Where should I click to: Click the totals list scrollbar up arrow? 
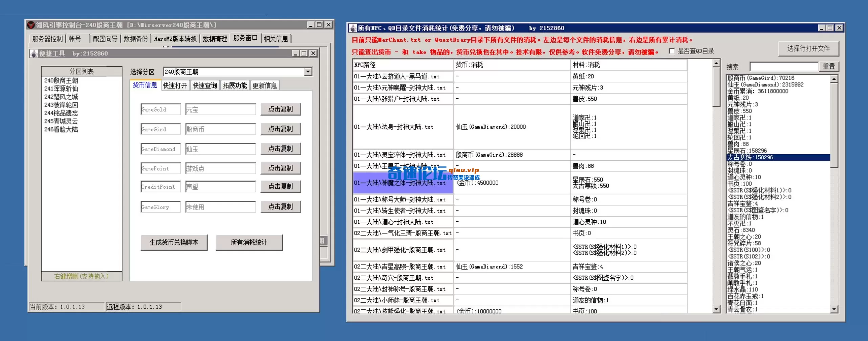[834, 79]
